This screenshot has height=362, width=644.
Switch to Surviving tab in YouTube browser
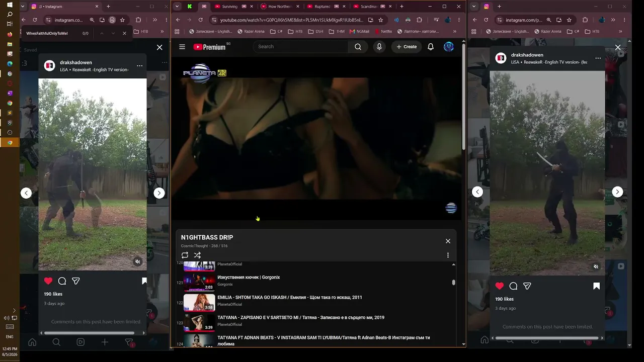pyautogui.click(x=234, y=7)
